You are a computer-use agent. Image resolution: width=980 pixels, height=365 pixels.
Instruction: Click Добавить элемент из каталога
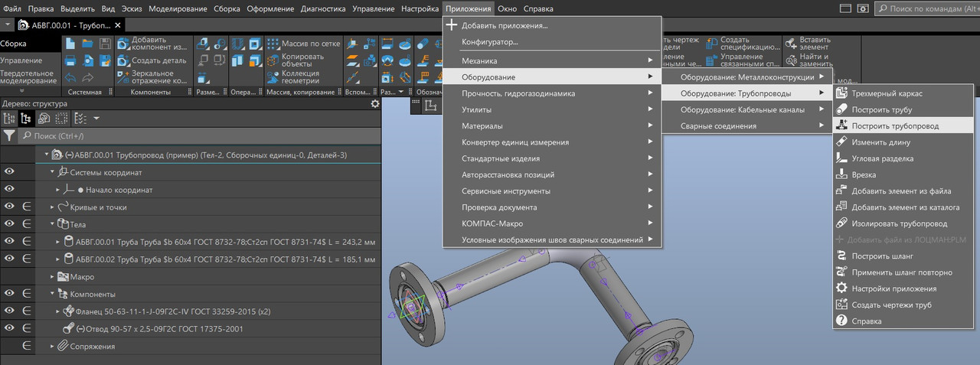pyautogui.click(x=902, y=207)
